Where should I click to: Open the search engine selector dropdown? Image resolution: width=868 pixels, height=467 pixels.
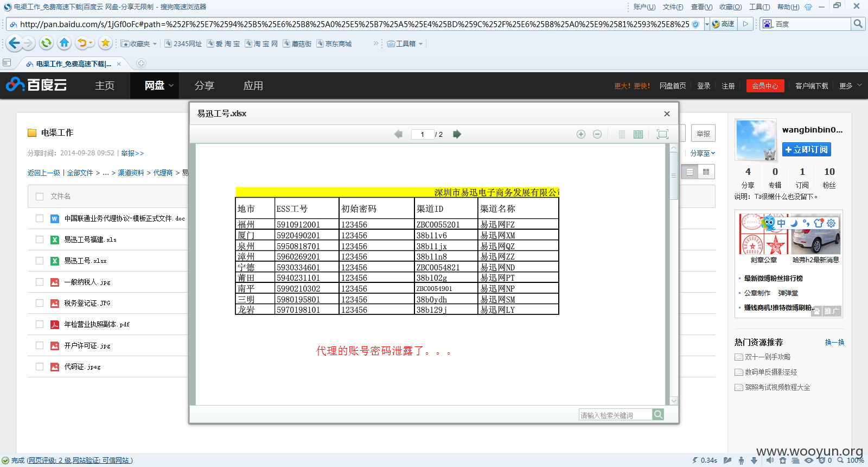click(x=768, y=24)
